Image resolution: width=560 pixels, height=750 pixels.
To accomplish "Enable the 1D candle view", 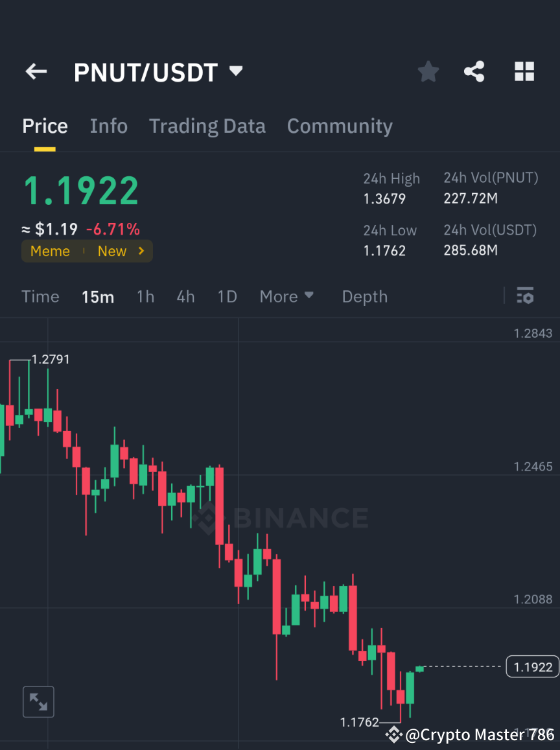I will (227, 296).
